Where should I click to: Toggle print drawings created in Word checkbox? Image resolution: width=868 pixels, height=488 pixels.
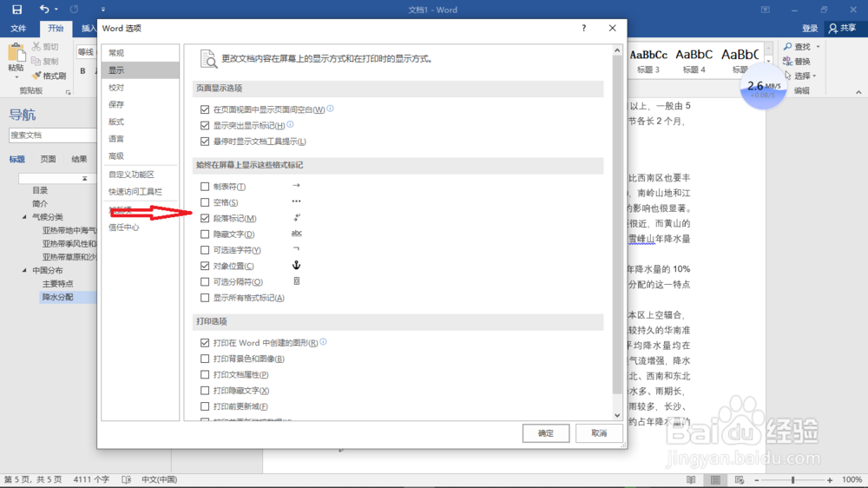(205, 343)
